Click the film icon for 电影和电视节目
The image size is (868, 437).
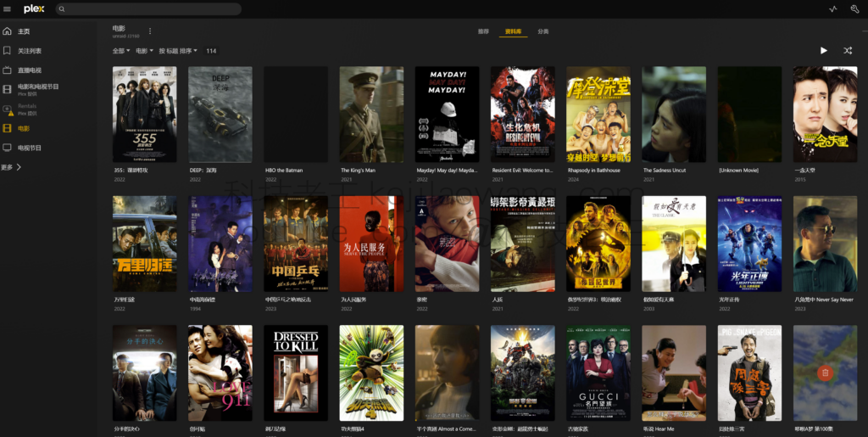tap(7, 89)
